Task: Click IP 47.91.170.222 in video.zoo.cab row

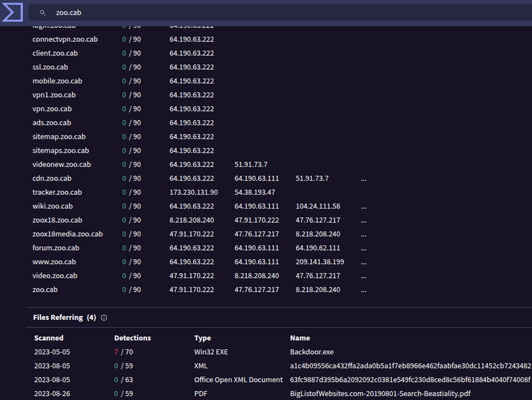Action: click(x=192, y=276)
